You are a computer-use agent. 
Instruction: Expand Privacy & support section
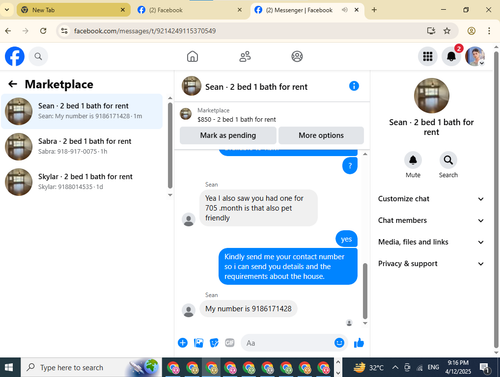[430, 264]
